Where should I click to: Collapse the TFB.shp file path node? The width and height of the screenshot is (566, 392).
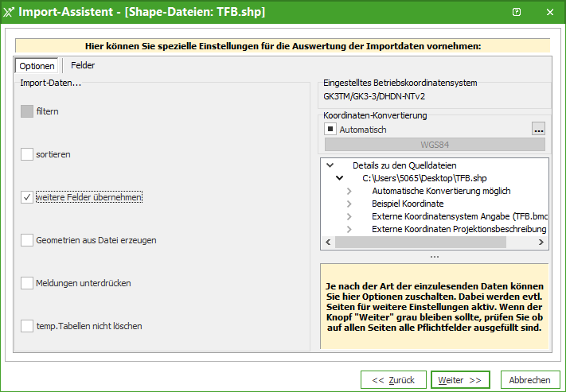click(339, 178)
